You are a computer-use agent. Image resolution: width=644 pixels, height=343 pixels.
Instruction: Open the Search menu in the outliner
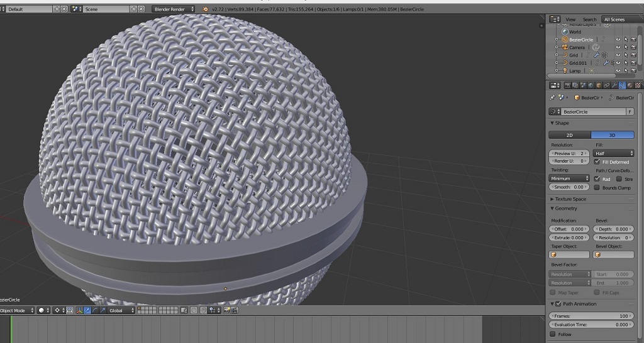coord(589,19)
